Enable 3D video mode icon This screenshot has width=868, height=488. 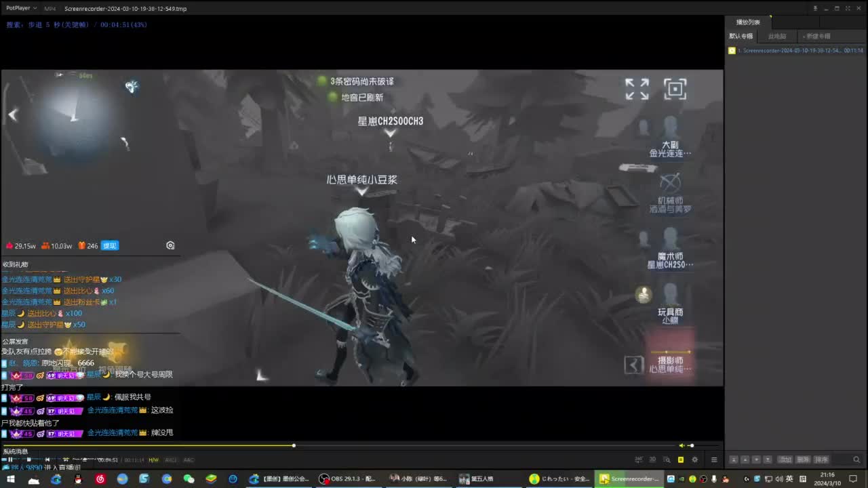(x=653, y=460)
